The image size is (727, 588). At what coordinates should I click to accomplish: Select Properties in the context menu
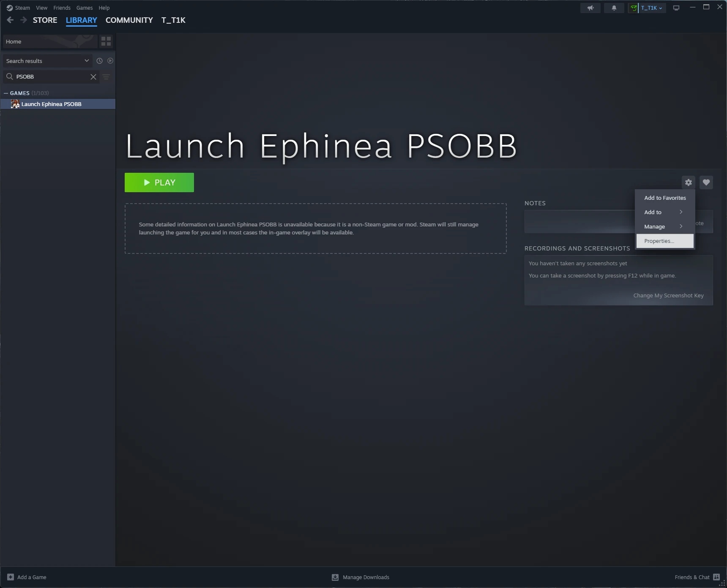[659, 241]
